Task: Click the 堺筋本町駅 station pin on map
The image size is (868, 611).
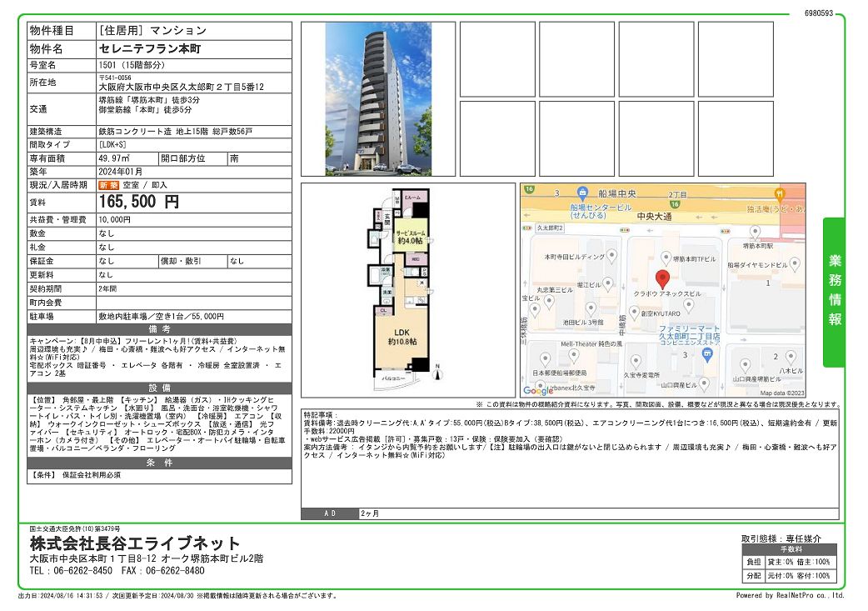Action: (x=755, y=233)
